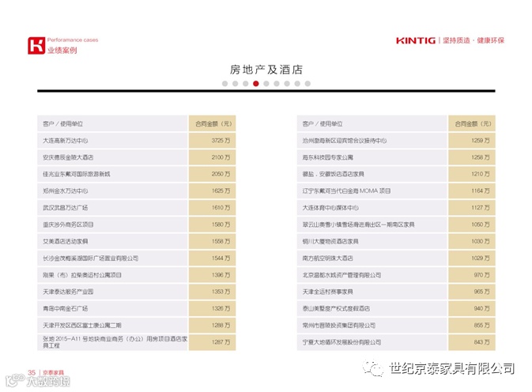
Task: Click the 1050 万 amount cell
Action: (x=472, y=224)
